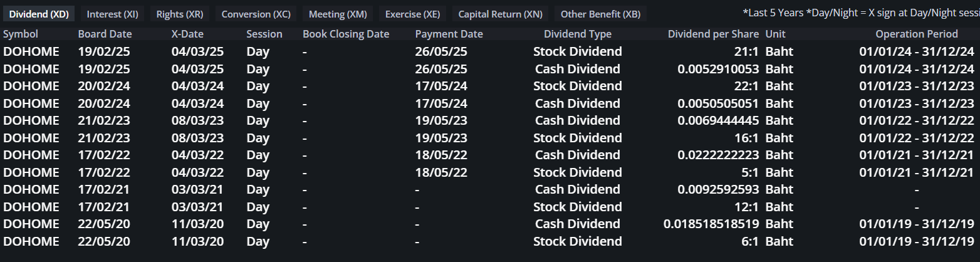The width and height of the screenshot is (980, 262).
Task: Sort by the Board Date column header
Action: tap(103, 34)
